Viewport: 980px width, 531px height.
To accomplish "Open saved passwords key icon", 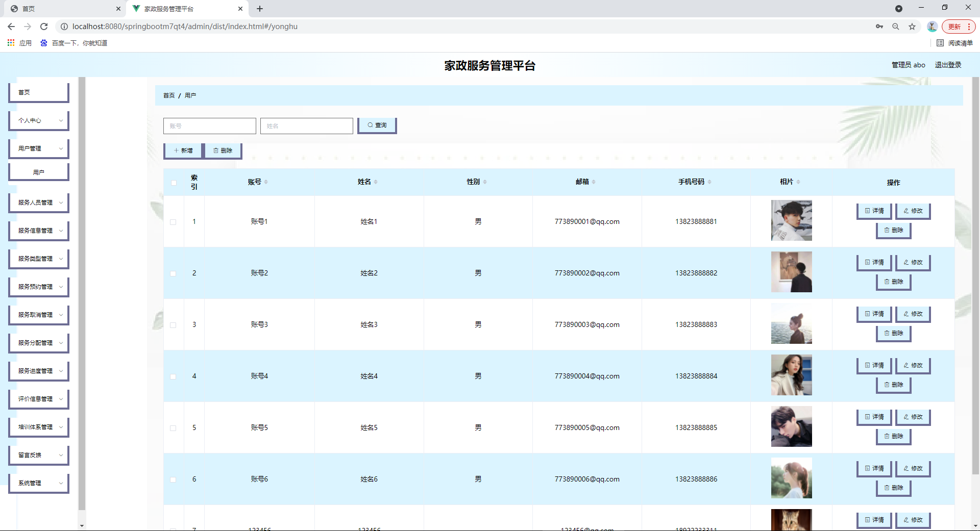I will [879, 27].
